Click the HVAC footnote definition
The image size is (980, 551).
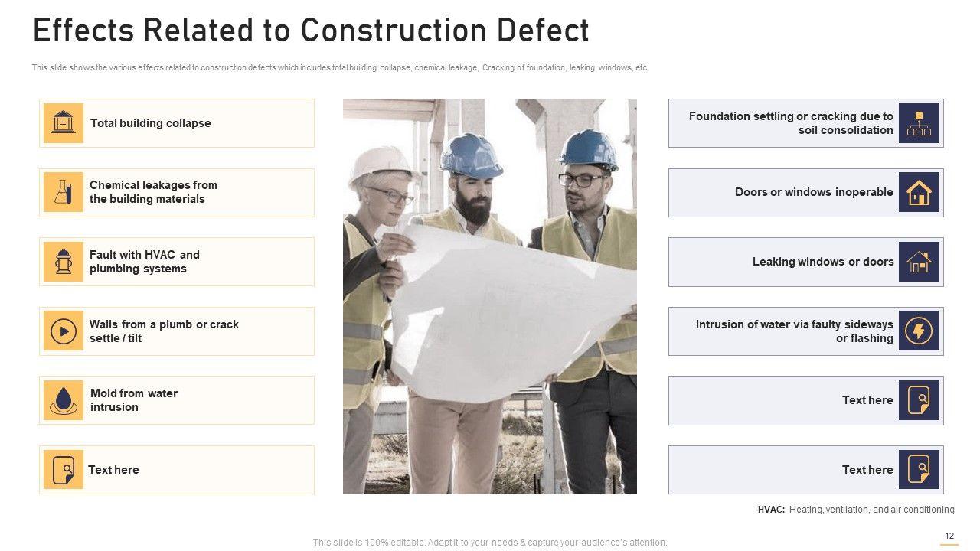855,510
